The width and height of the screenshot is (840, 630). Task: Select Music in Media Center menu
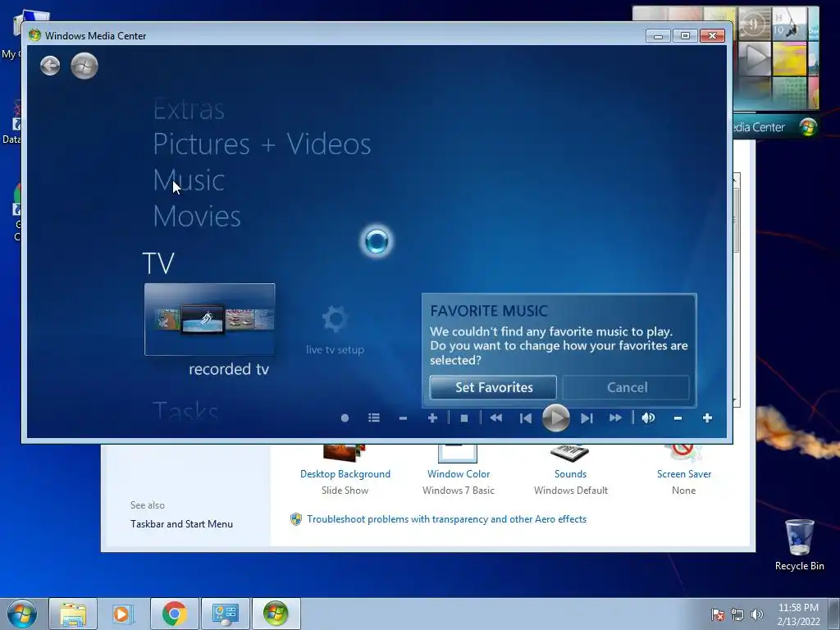[189, 180]
